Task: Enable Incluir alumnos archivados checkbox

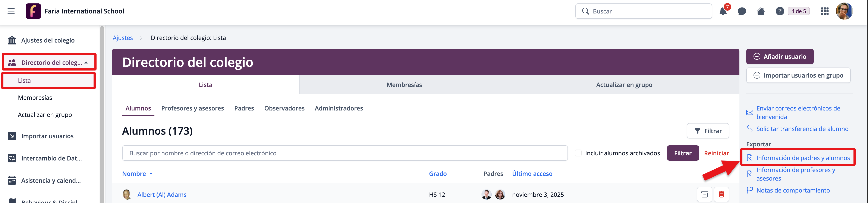Action: (x=578, y=153)
